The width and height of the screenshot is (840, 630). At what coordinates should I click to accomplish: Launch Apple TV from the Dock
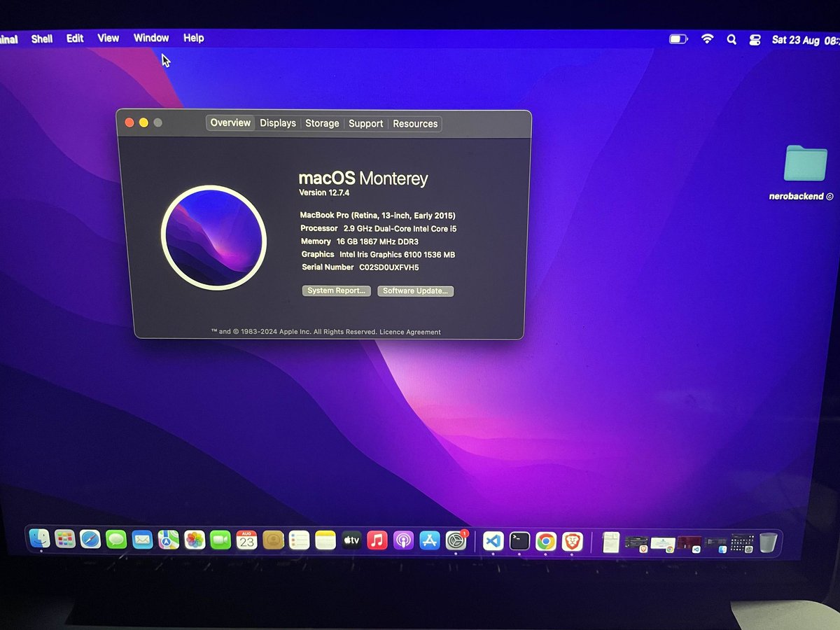click(351, 540)
